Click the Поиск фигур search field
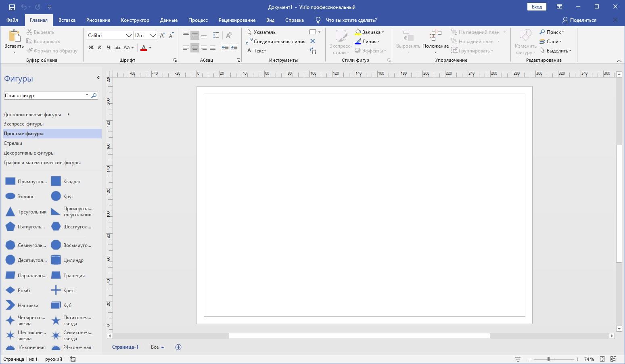625x364 pixels. pyautogui.click(x=44, y=96)
